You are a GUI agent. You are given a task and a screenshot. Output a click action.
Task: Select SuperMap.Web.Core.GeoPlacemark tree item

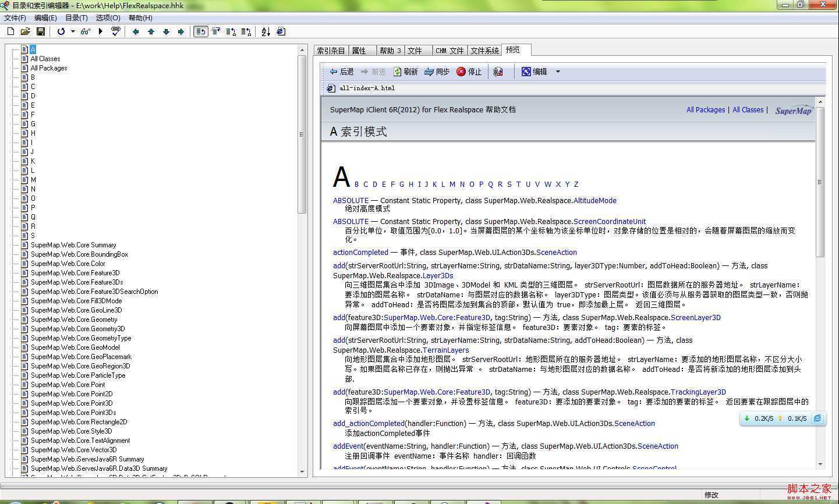tap(81, 357)
